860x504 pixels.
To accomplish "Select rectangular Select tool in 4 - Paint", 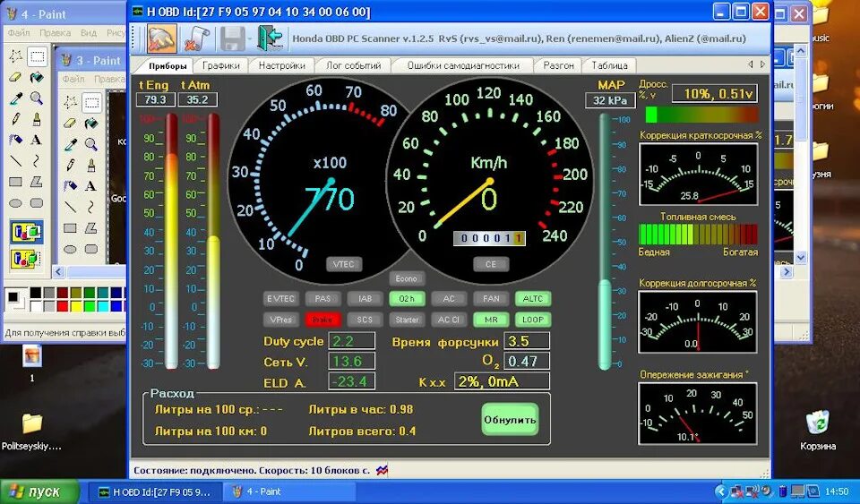I will (37, 56).
